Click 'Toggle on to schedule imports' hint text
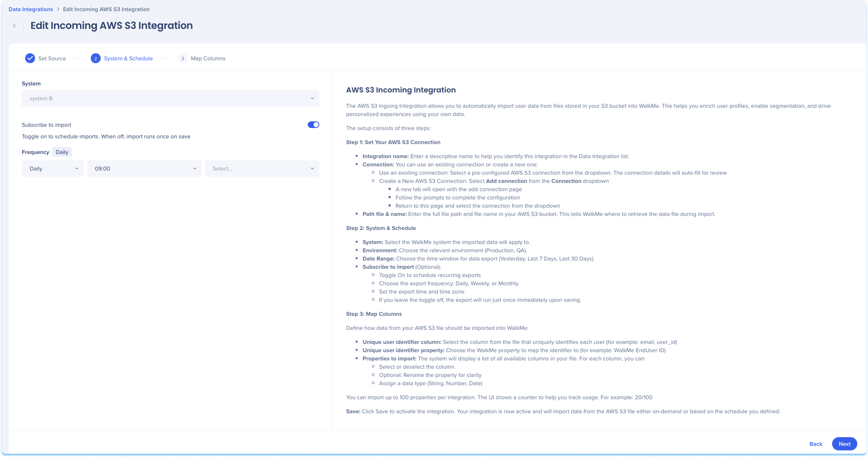868x457 pixels. pos(106,136)
